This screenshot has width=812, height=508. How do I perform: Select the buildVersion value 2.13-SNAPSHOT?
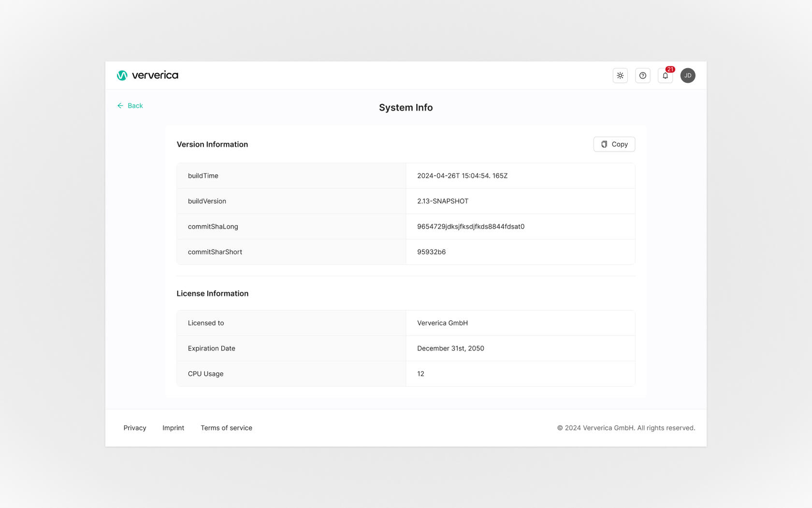point(443,201)
